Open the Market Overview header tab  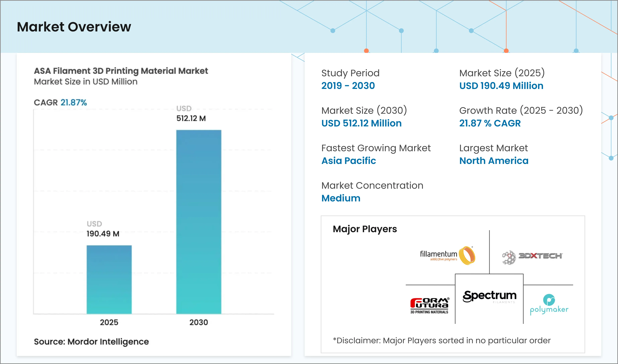point(74,27)
